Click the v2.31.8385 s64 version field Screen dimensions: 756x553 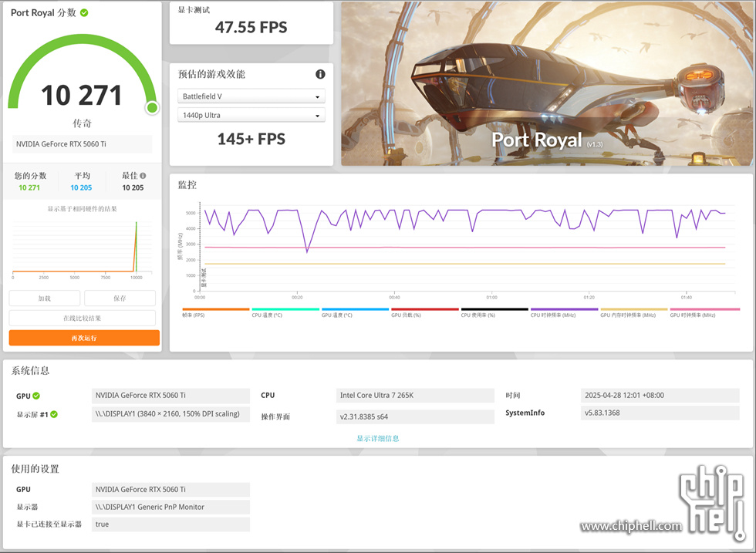tap(415, 416)
